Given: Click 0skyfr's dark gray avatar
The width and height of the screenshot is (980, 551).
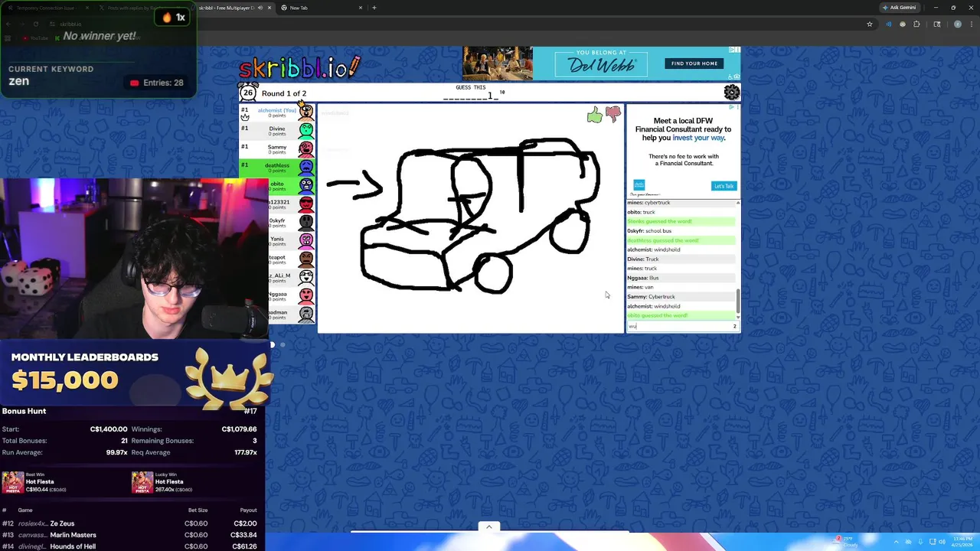Looking at the screenshot, I should (306, 222).
